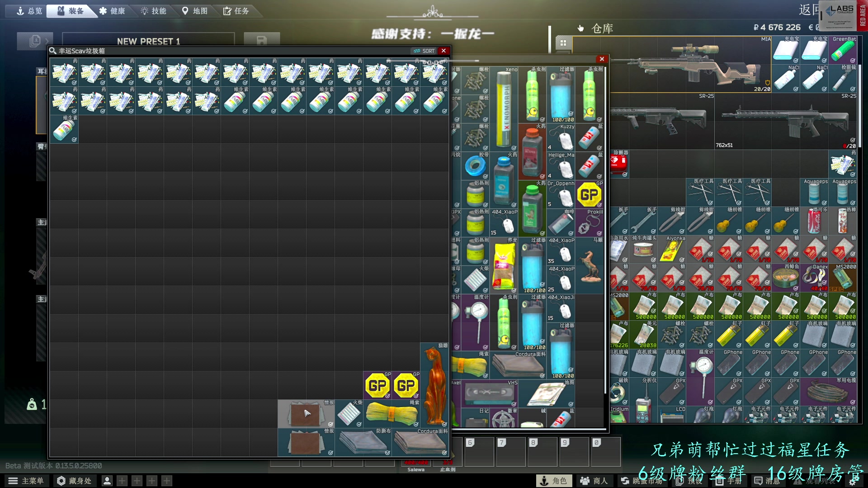868x488 pixels.
Task: Select the 分析仪 analyzer device
Action: click(643, 400)
